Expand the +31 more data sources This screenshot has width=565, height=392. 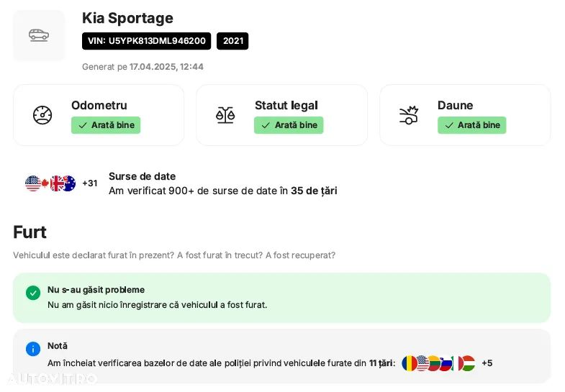pyautogui.click(x=90, y=183)
